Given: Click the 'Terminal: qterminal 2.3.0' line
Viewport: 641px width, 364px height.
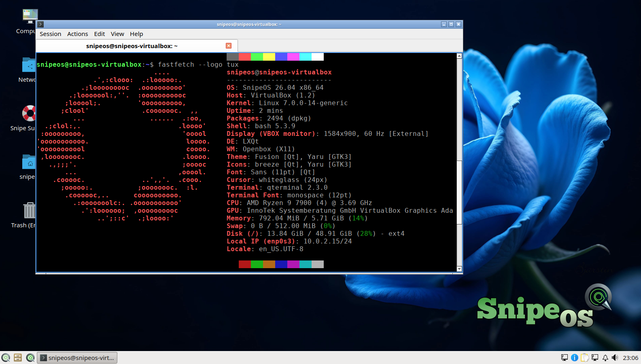Looking at the screenshot, I should click(277, 188).
